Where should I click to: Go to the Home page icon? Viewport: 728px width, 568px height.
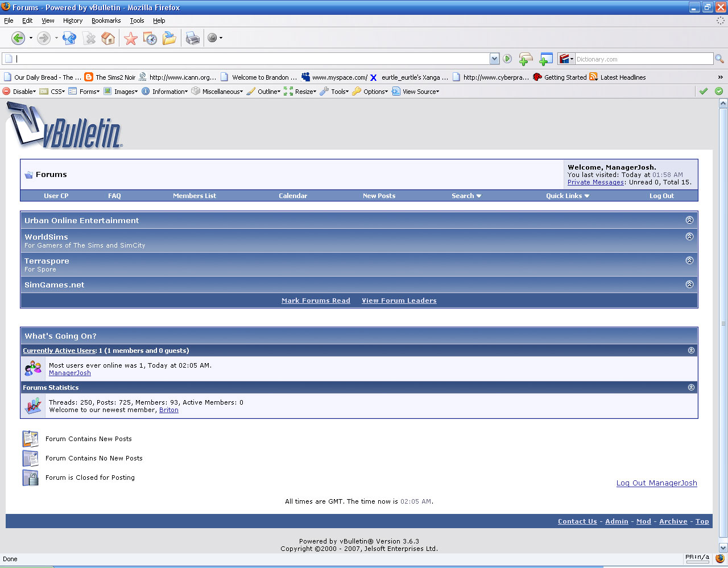click(108, 38)
